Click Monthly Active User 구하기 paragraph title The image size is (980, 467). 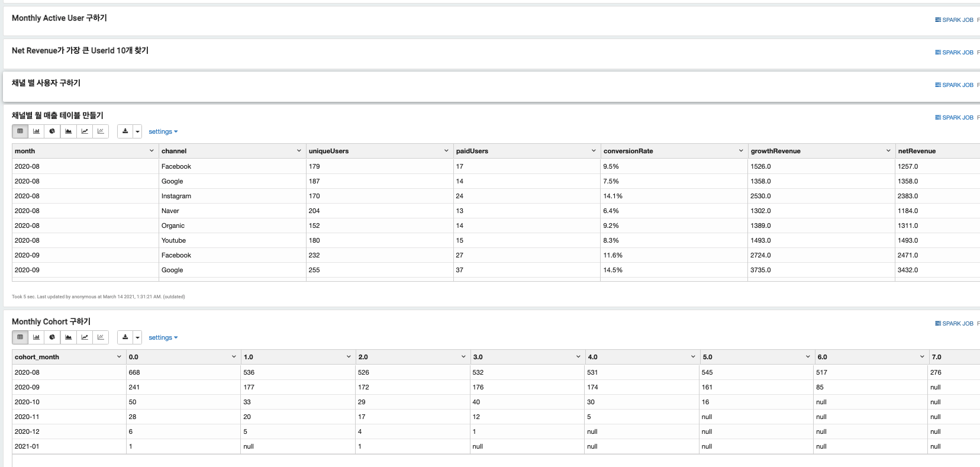point(59,18)
